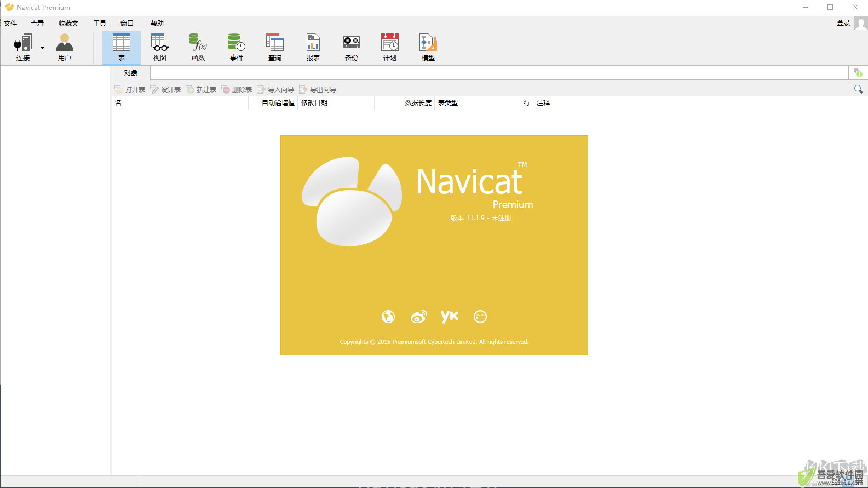Image resolution: width=868 pixels, height=488 pixels.
Task: Click the search magnifier icon
Action: tap(858, 89)
